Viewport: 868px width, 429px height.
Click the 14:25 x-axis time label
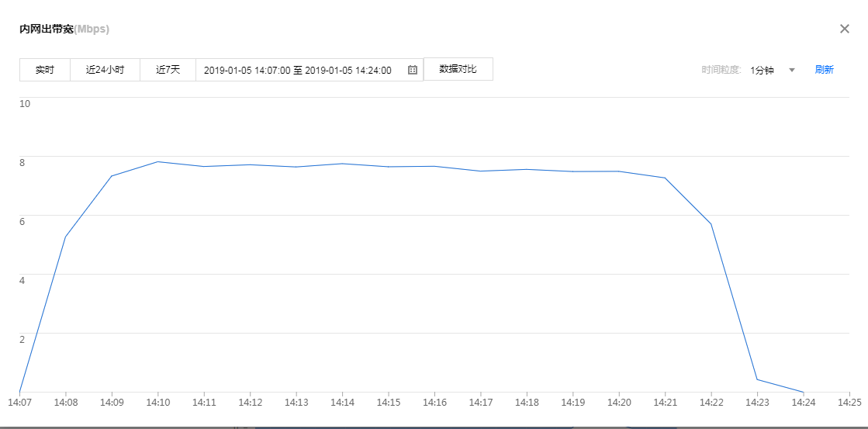pos(849,403)
